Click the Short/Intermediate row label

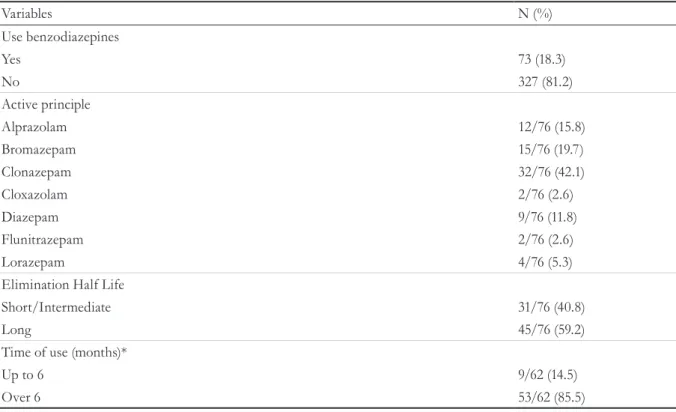56,307
